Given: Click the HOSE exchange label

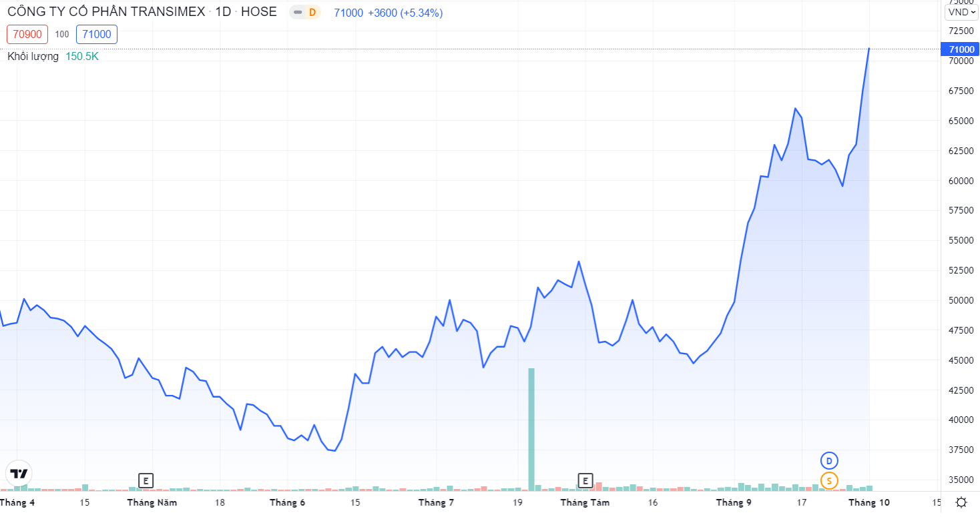Looking at the screenshot, I should pos(258,13).
